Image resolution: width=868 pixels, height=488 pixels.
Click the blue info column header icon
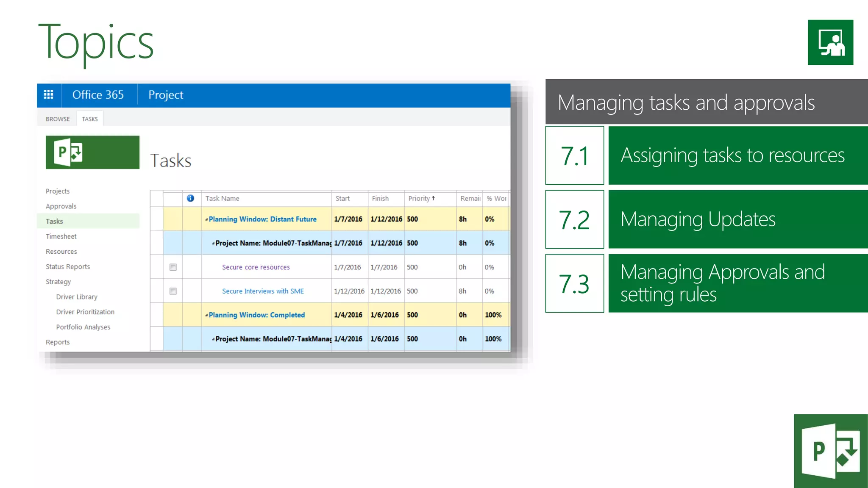pos(190,198)
